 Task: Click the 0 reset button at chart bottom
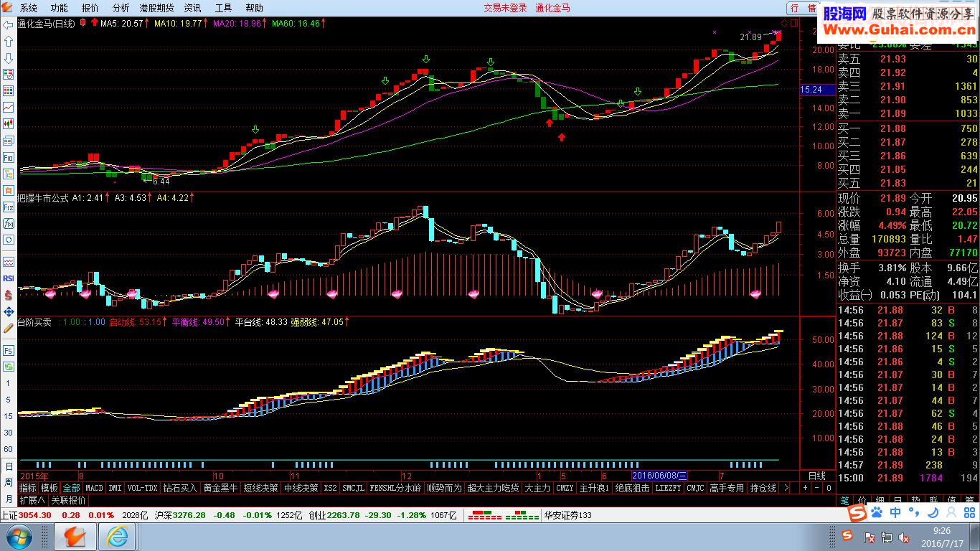point(829,488)
